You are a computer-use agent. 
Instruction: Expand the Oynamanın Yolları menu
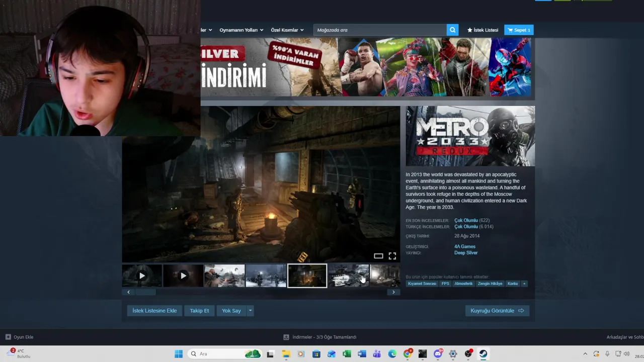pos(242,30)
